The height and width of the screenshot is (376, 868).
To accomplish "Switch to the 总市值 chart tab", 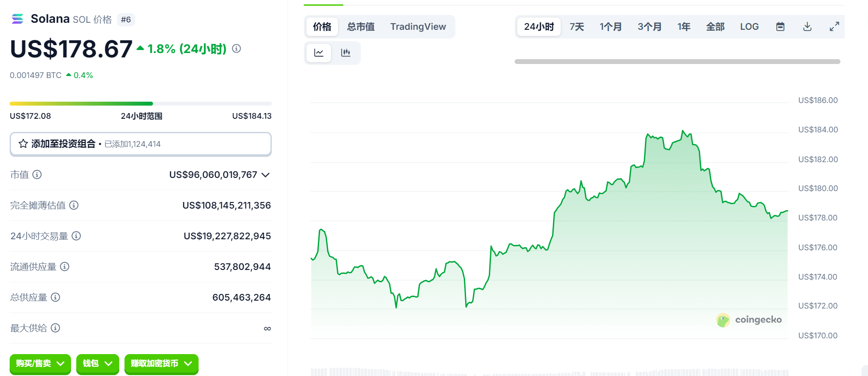I will pos(361,27).
